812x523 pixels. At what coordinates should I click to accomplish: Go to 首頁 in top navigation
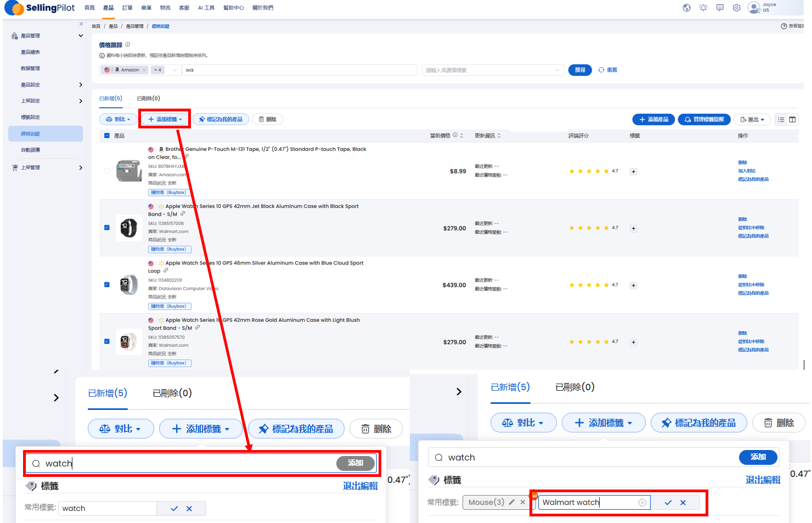(x=89, y=8)
